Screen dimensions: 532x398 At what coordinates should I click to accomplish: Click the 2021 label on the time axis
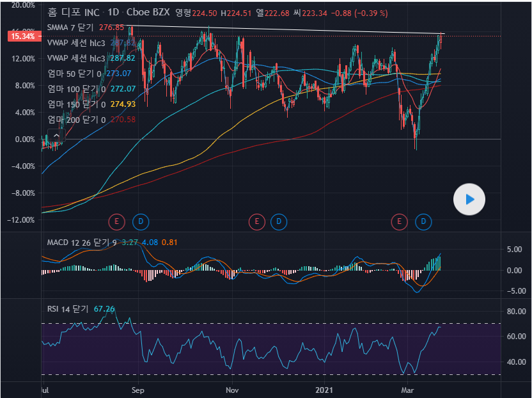point(325,389)
